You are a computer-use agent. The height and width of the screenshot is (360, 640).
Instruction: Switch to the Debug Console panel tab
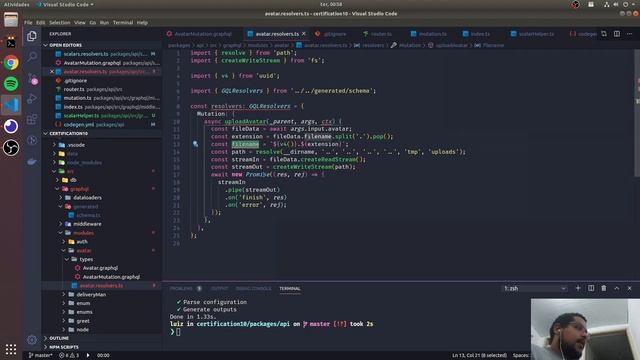coord(253,288)
